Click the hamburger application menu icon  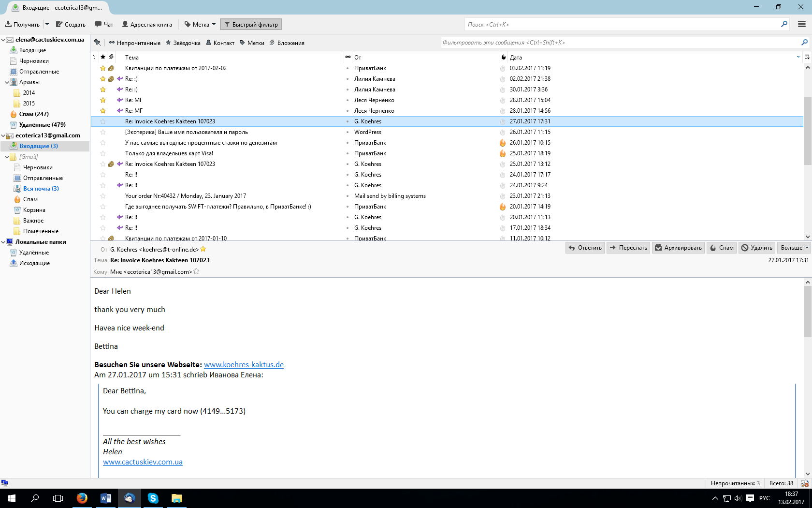(802, 24)
